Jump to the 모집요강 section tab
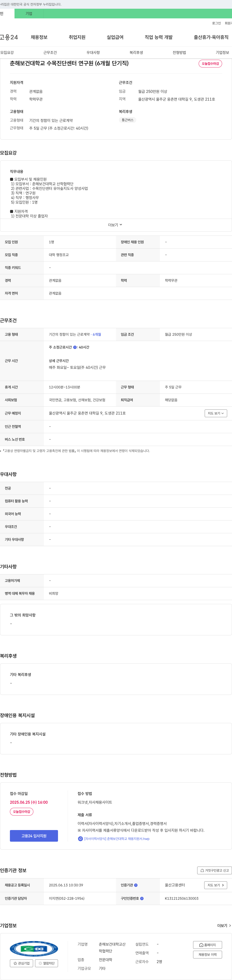 coord(7,52)
